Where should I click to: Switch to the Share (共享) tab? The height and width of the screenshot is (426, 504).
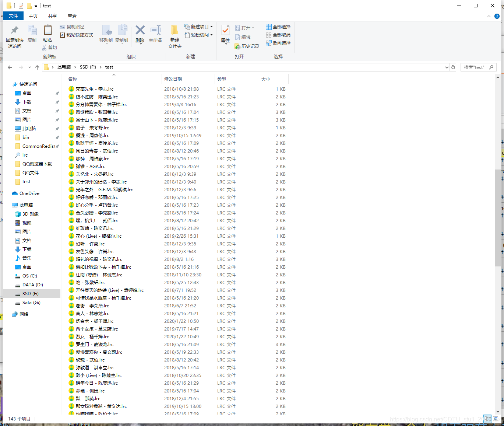[53, 16]
